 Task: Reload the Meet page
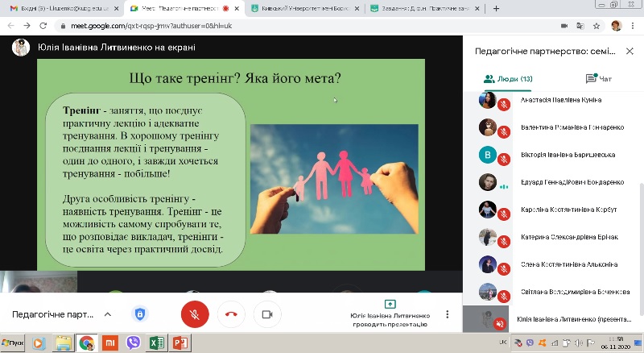[x=43, y=26]
